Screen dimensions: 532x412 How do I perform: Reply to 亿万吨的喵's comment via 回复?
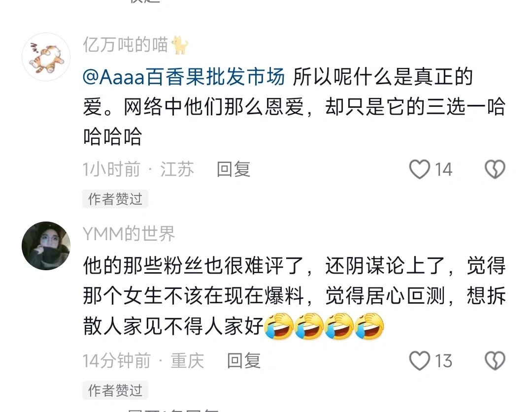[233, 169]
